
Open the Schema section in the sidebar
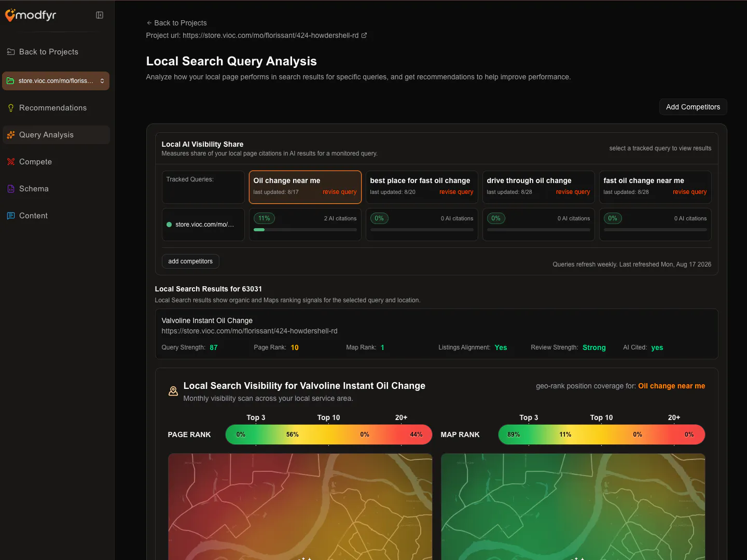pos(56,189)
